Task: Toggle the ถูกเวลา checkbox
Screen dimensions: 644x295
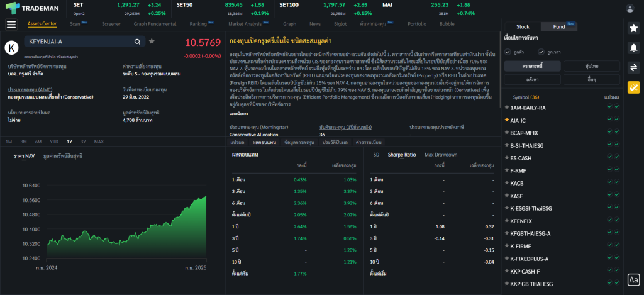Action: [540, 52]
